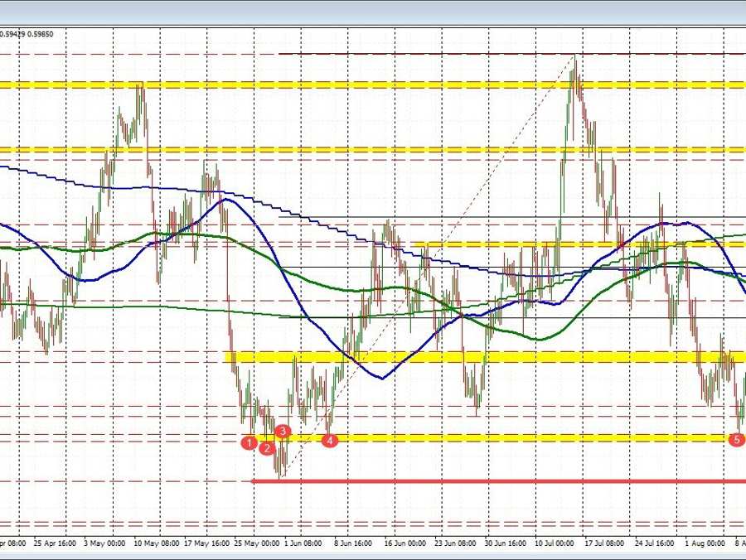Click the red circle marker labeled 2
Image resolution: width=746 pixels, height=560 pixels.
(266, 448)
